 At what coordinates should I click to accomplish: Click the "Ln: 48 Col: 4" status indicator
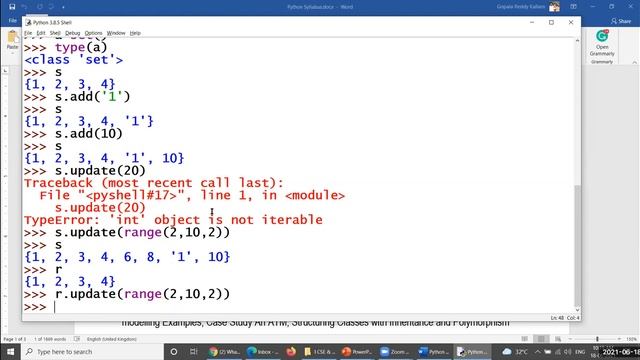pyautogui.click(x=564, y=318)
